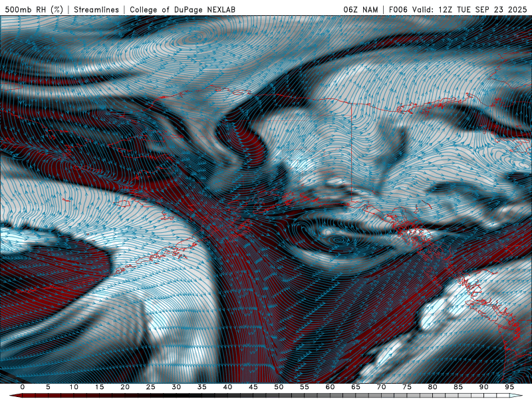
Task: Click the '35' colorbar tick label
Action: (x=202, y=387)
